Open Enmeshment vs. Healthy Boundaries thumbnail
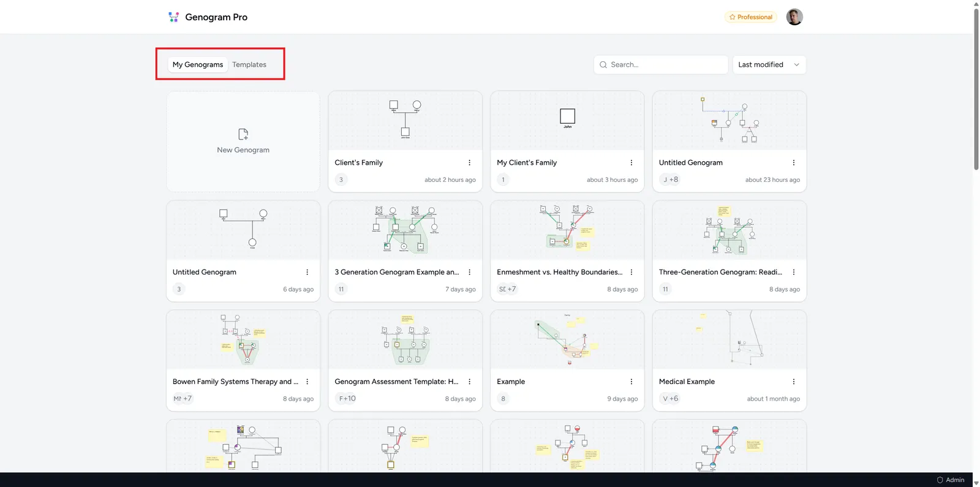The height and width of the screenshot is (487, 980). tap(567, 230)
